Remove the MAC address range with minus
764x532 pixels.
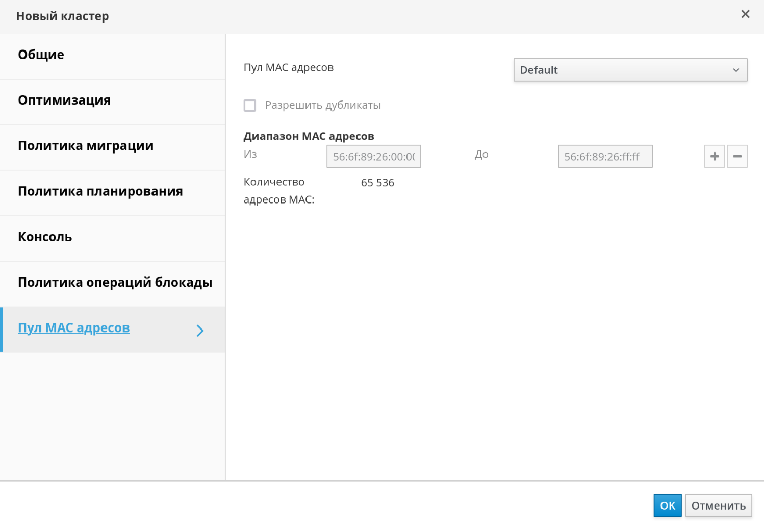click(x=737, y=157)
